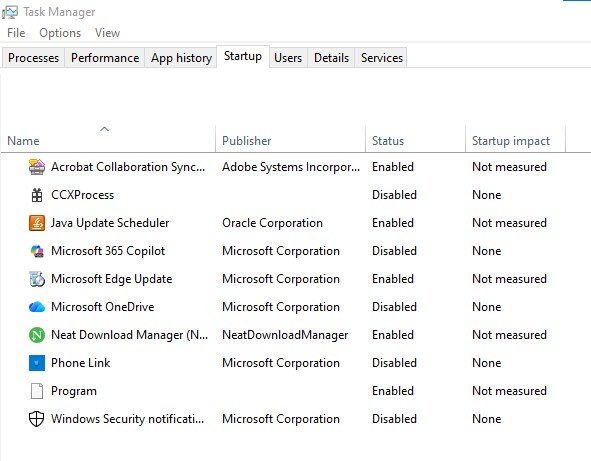Screen dimensions: 591x461
Task: Select the Microsoft Edge Update entry name
Action: tap(112, 279)
